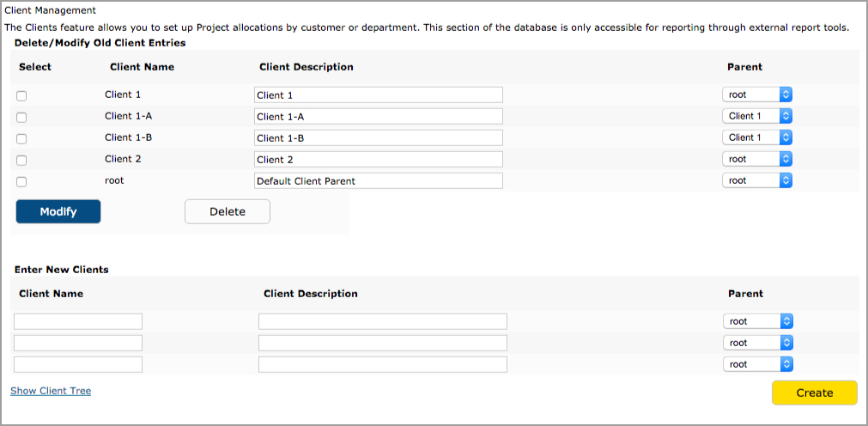
Task: Change the parent of Client 1-B
Action: point(757,137)
